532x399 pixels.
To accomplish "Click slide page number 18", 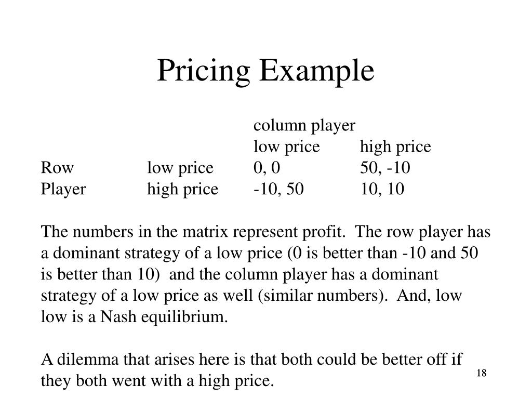I will pos(482,373).
